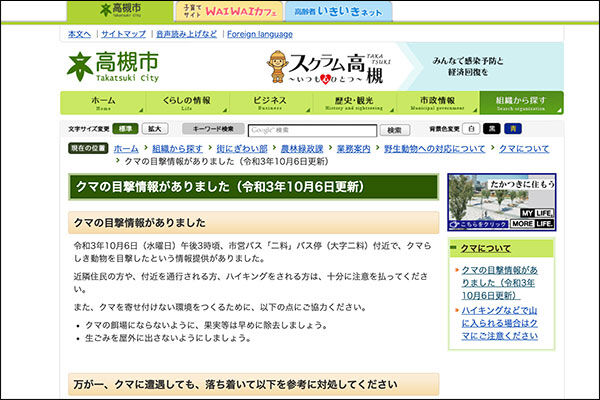This screenshot has height=400, width=600.
Task: Open the サイトマップ link
Action: 123,34
